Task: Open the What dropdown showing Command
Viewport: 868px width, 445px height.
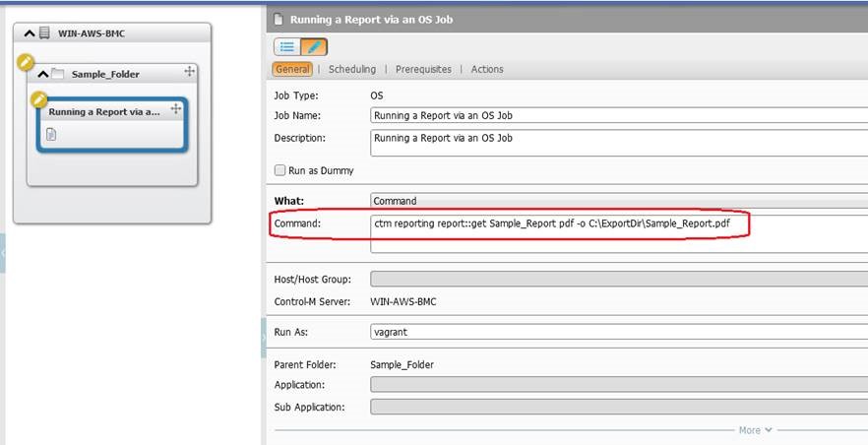Action: pyautogui.click(x=618, y=201)
